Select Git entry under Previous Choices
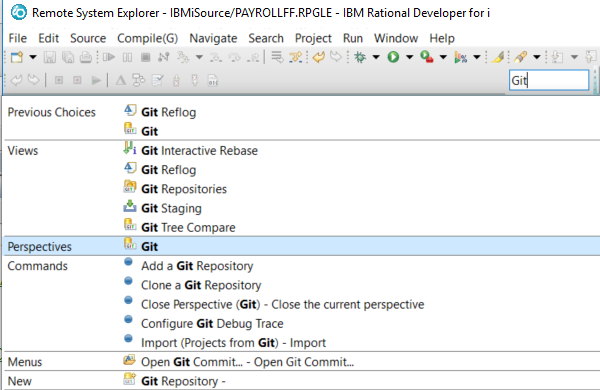 [149, 131]
